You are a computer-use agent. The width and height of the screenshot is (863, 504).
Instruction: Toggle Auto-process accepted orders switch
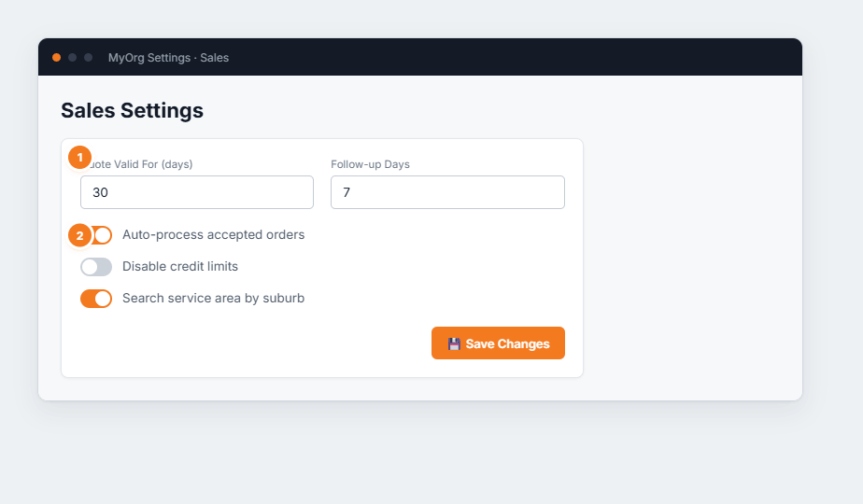[96, 235]
